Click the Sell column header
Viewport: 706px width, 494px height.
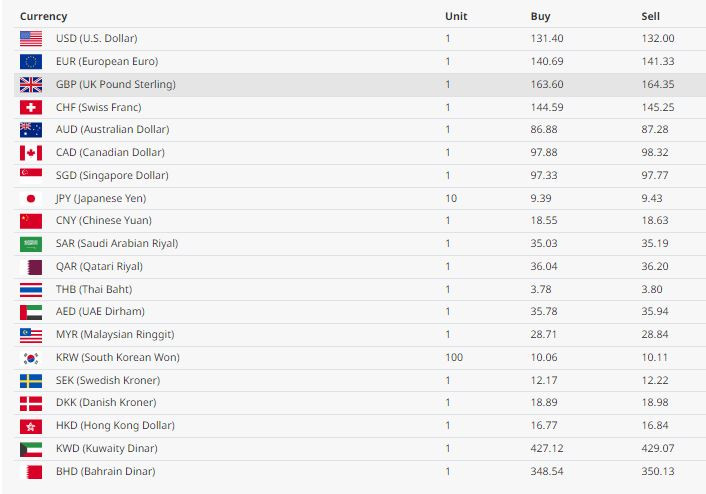[651, 16]
